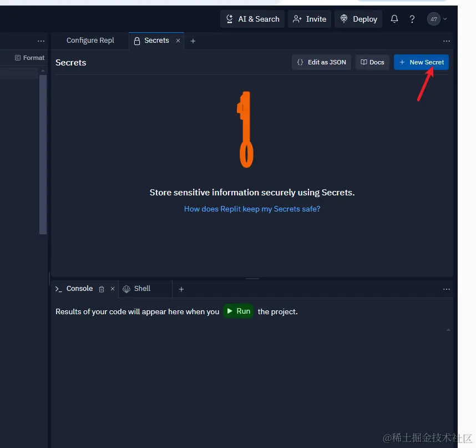Clear console with trash icon
This screenshot has width=476, height=448.
click(x=102, y=289)
